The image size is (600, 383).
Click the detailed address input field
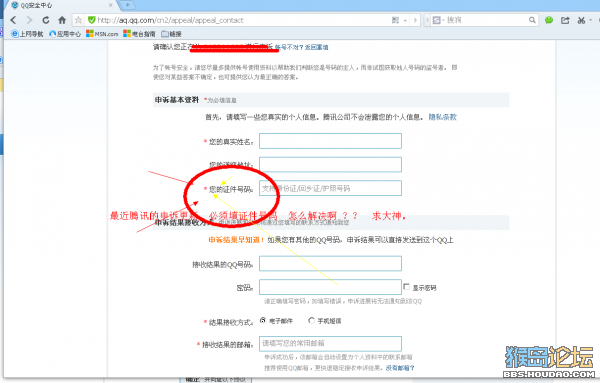click(x=330, y=165)
